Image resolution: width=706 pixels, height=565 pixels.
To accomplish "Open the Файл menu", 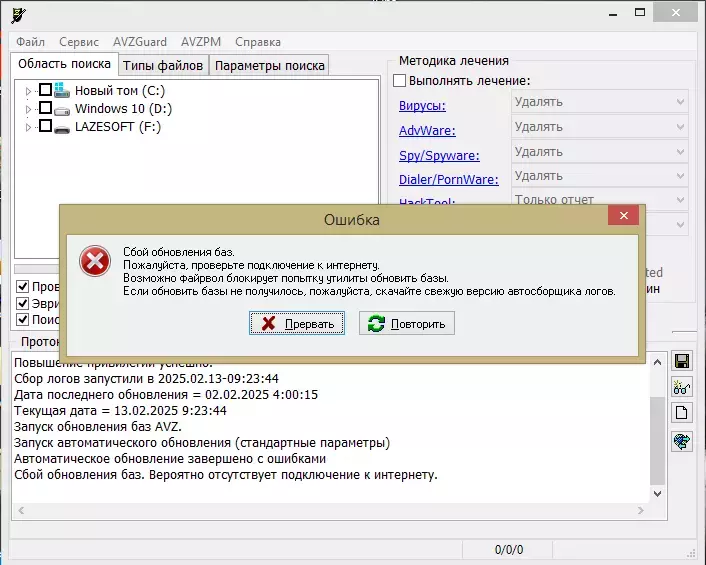I will click(30, 42).
